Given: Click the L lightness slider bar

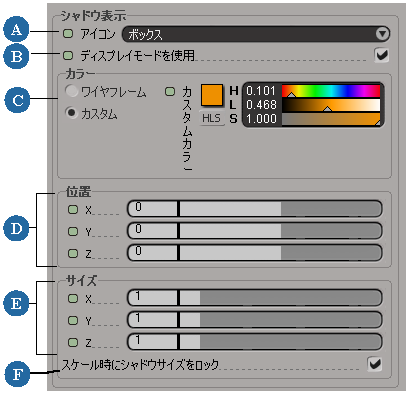Looking at the screenshot, I should [331, 105].
